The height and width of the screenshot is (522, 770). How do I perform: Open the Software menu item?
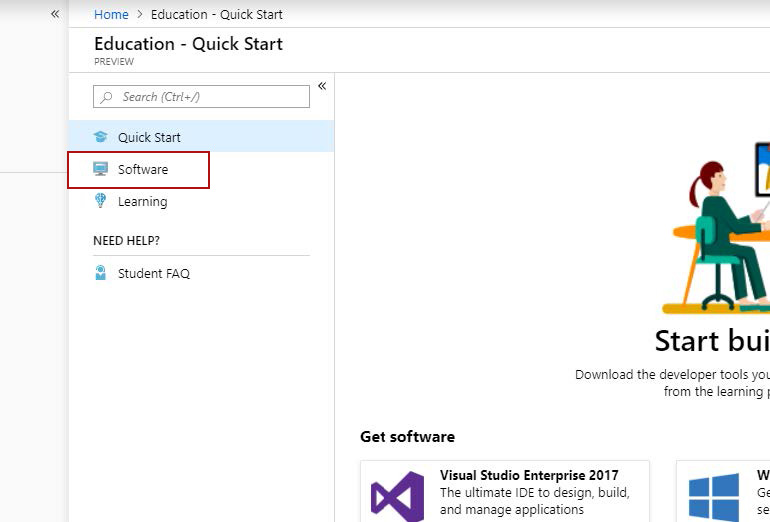pyautogui.click(x=143, y=169)
